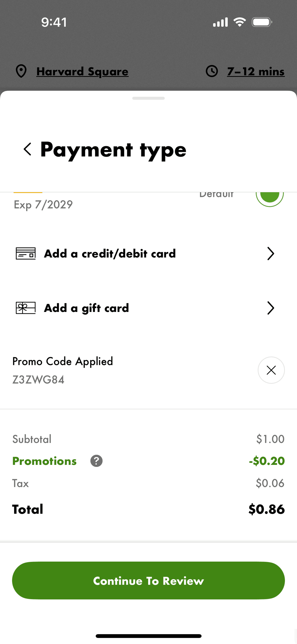This screenshot has width=297, height=644.
Task: Tap the gift card icon
Action: [x=26, y=308]
